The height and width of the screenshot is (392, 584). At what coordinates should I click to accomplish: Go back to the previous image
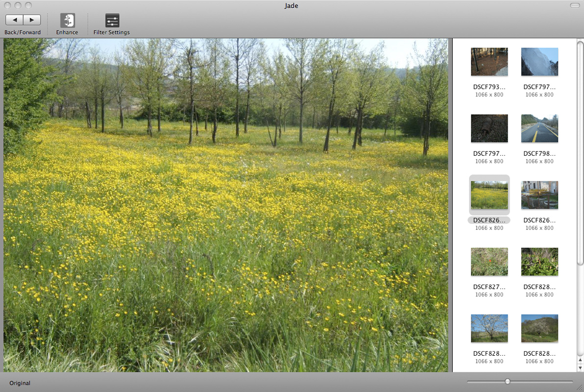coord(15,20)
